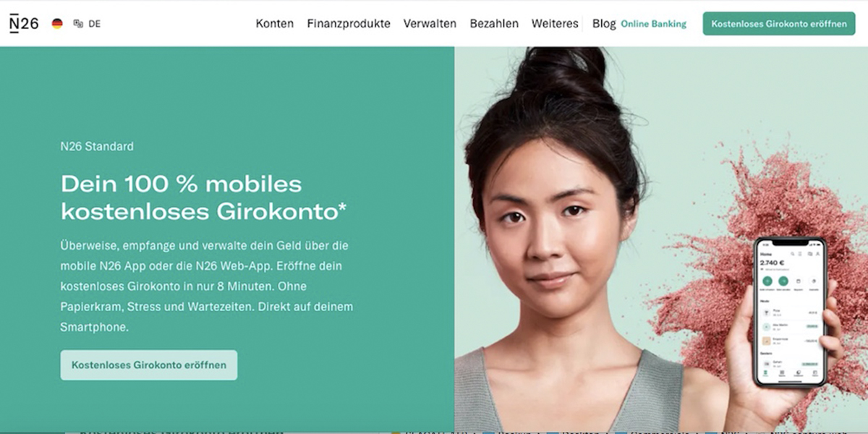The width and height of the screenshot is (868, 434).
Task: Tap first green circle button in phone mockup
Action: 766,281
